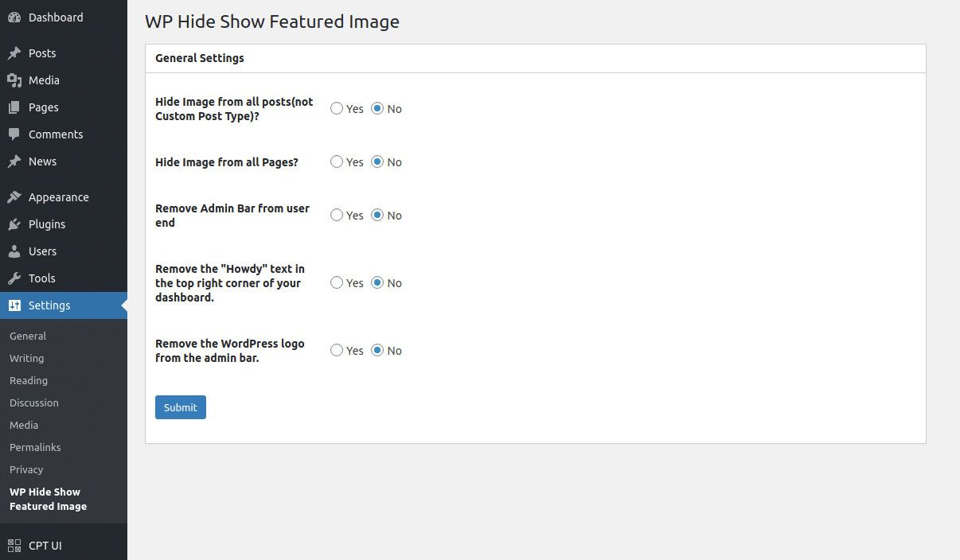This screenshot has width=960, height=560.
Task: Click the Posts pushpin icon
Action: [14, 53]
